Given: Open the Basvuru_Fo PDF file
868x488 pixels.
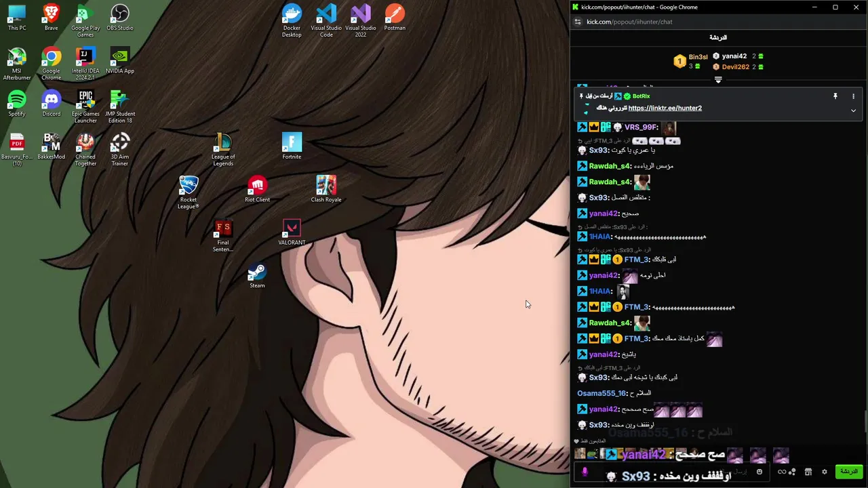Looking at the screenshot, I should (17, 150).
